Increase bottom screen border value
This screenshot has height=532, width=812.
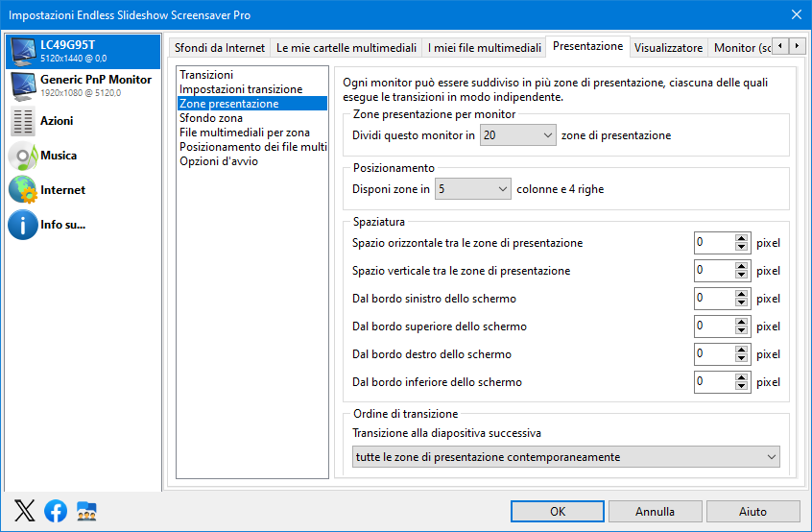(x=742, y=377)
